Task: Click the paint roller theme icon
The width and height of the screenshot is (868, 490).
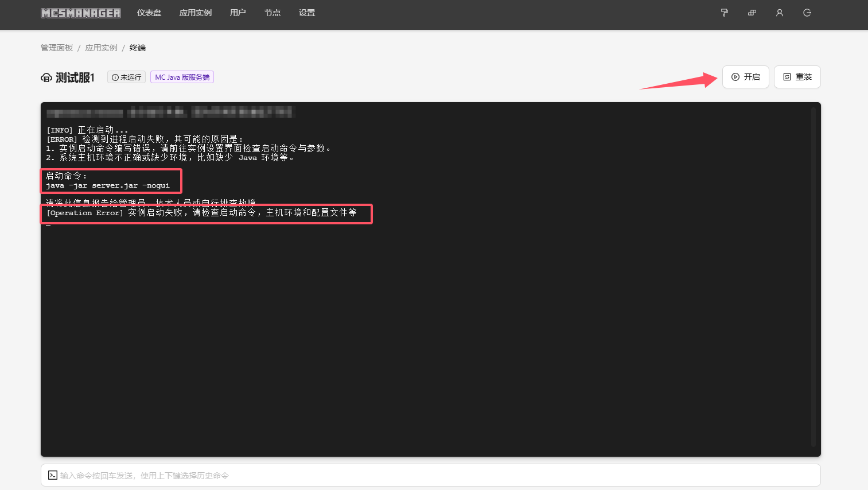Action: (x=724, y=13)
